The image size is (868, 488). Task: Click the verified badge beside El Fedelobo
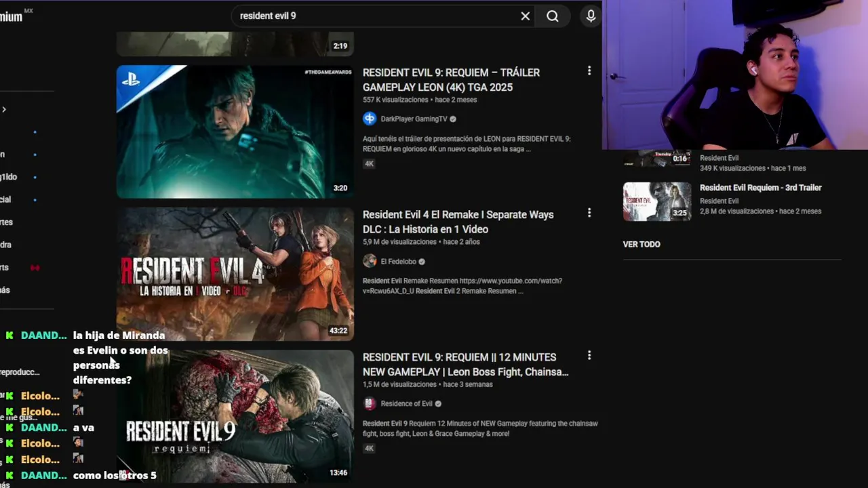[x=422, y=261]
